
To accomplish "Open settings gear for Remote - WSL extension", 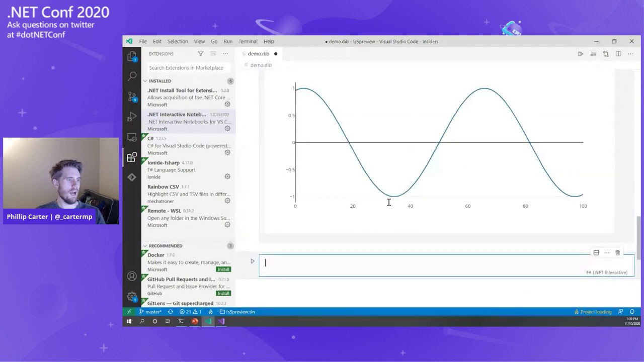I will click(x=227, y=225).
